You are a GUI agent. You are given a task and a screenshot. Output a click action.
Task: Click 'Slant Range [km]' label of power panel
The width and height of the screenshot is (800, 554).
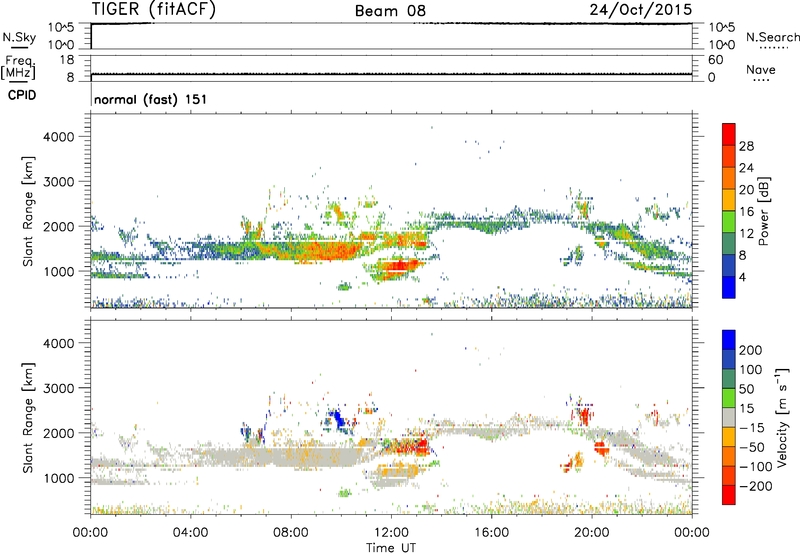tap(28, 211)
